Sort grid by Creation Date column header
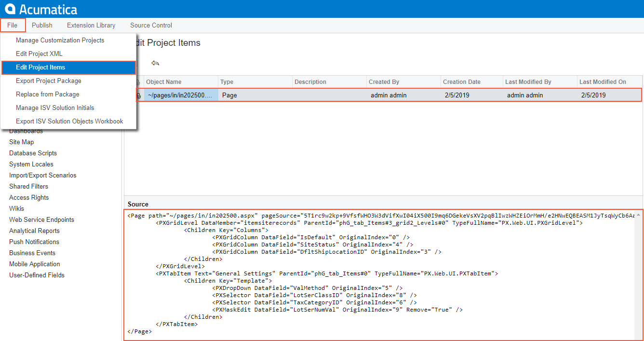The image size is (644, 341). (461, 82)
